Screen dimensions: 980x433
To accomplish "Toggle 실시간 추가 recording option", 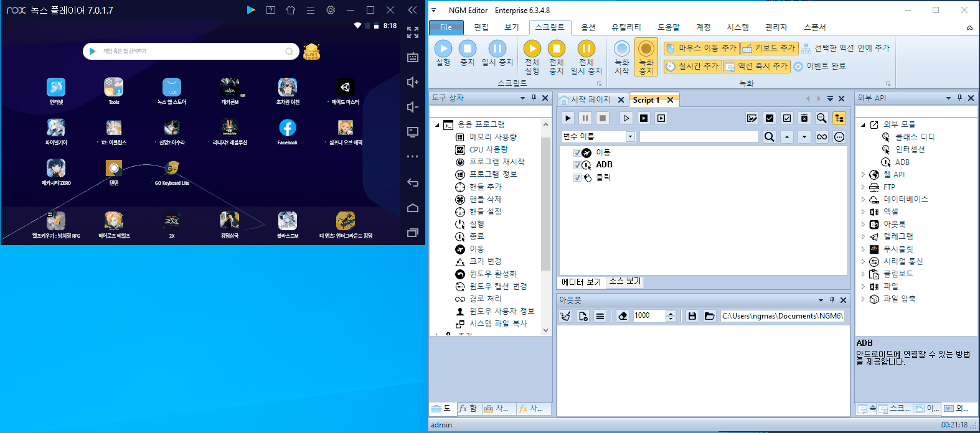I will (692, 66).
